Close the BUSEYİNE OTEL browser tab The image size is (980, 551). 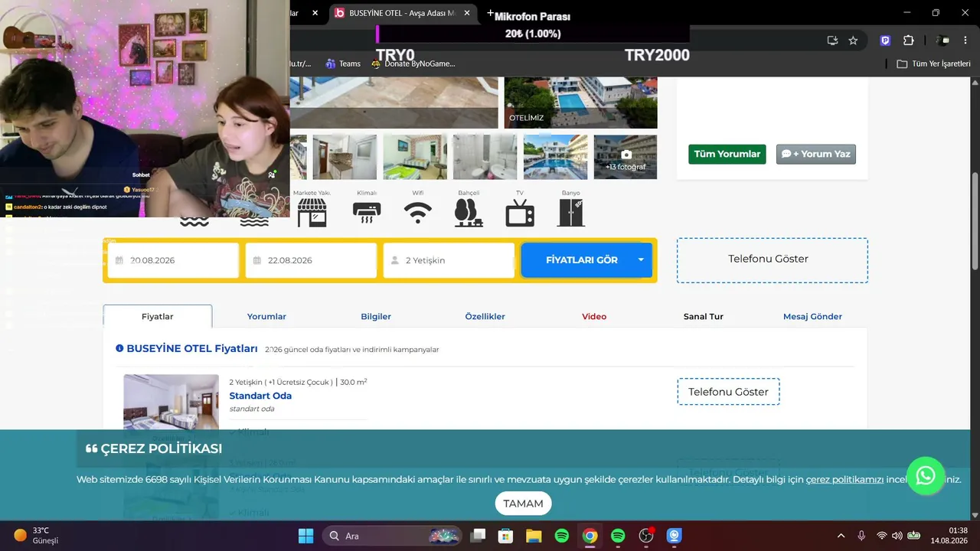(468, 13)
